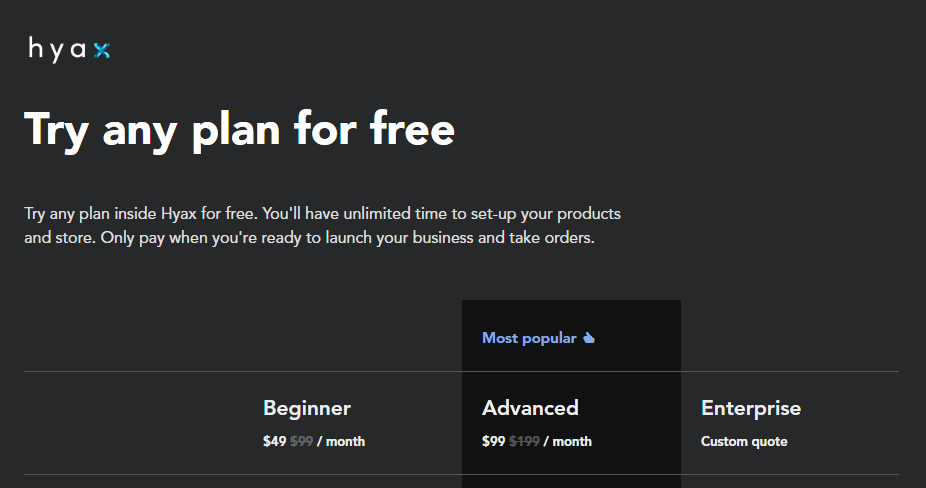Click the 'Only pay when you're ready' sentence
Screen dimensions: 926x488
347,238
